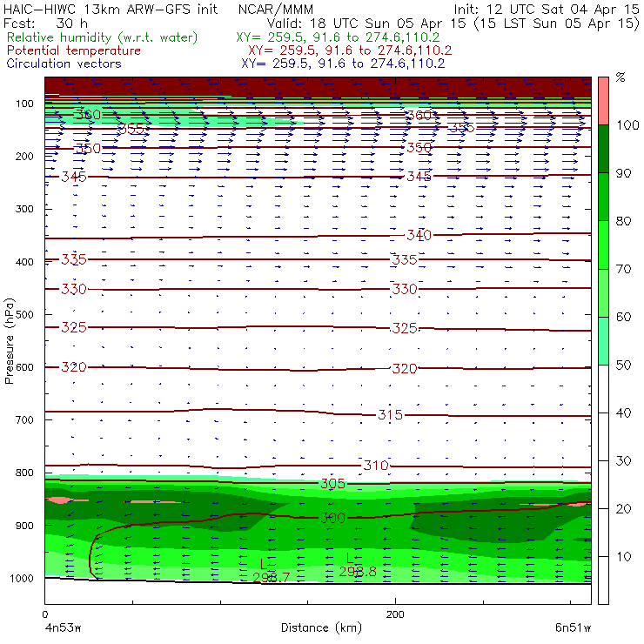The height and width of the screenshot is (644, 644).
Task: Click the '600' pressure axis tick label
Action: [x=24, y=367]
